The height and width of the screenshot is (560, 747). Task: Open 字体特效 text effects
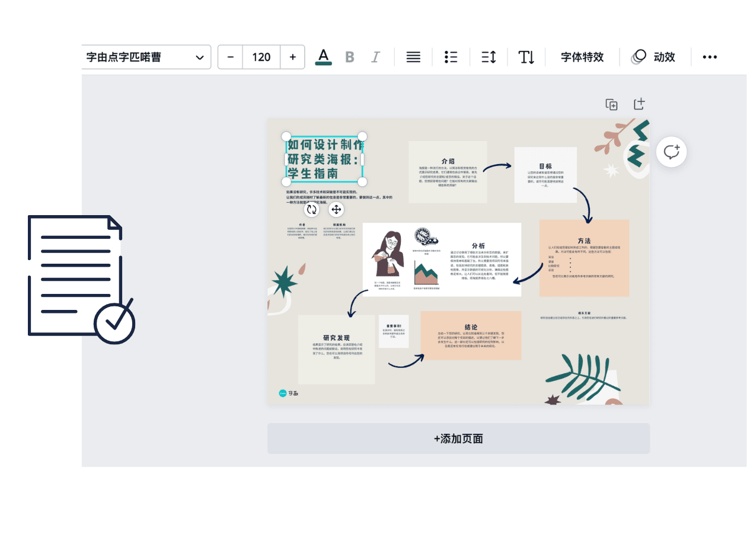582,57
